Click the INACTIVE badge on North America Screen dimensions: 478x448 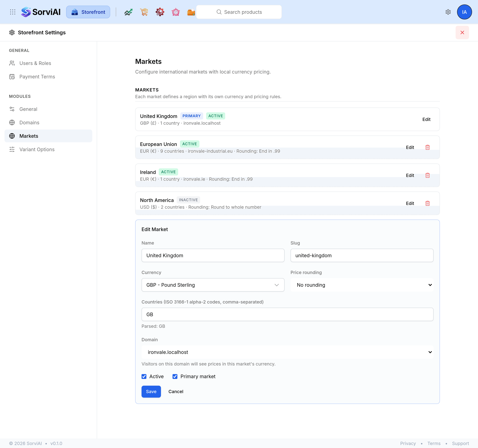click(188, 200)
